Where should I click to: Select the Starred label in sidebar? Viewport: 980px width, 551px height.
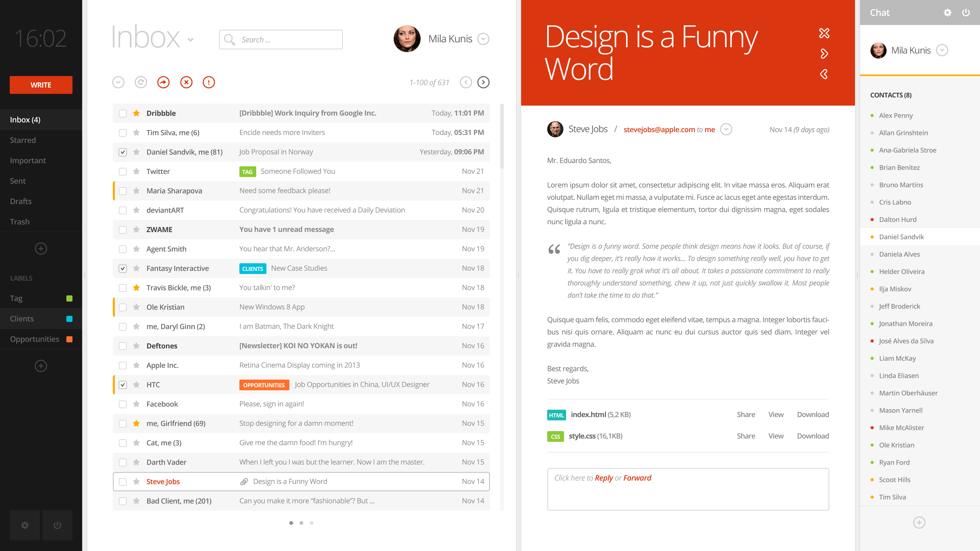coord(23,140)
